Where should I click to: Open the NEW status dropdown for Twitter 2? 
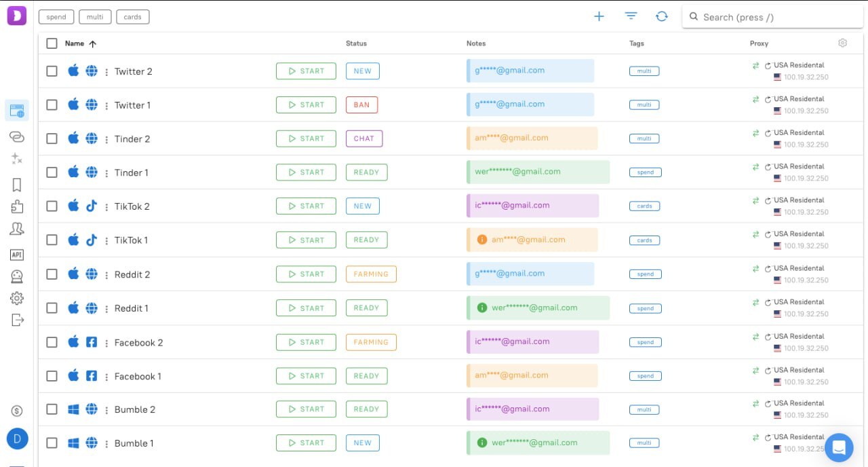click(x=362, y=71)
